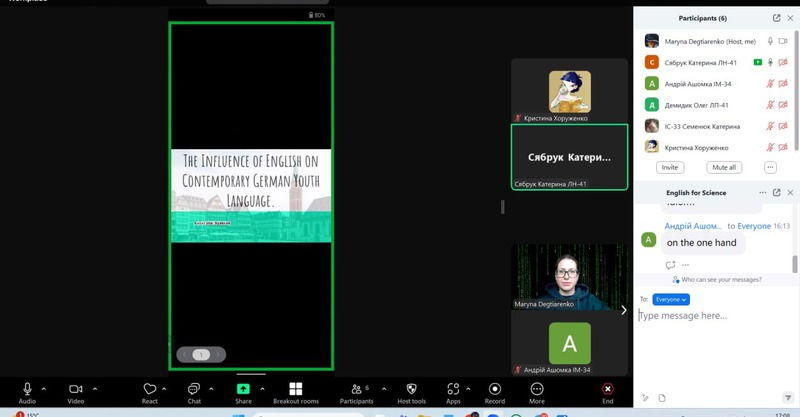Click the shared slide title image
800x417 pixels.
pos(251,195)
